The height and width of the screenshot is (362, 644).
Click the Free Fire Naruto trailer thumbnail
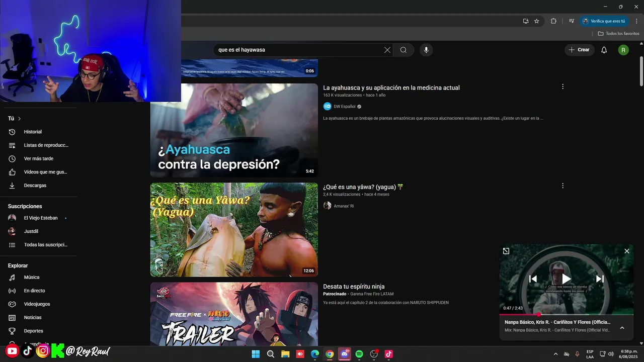[234, 314]
